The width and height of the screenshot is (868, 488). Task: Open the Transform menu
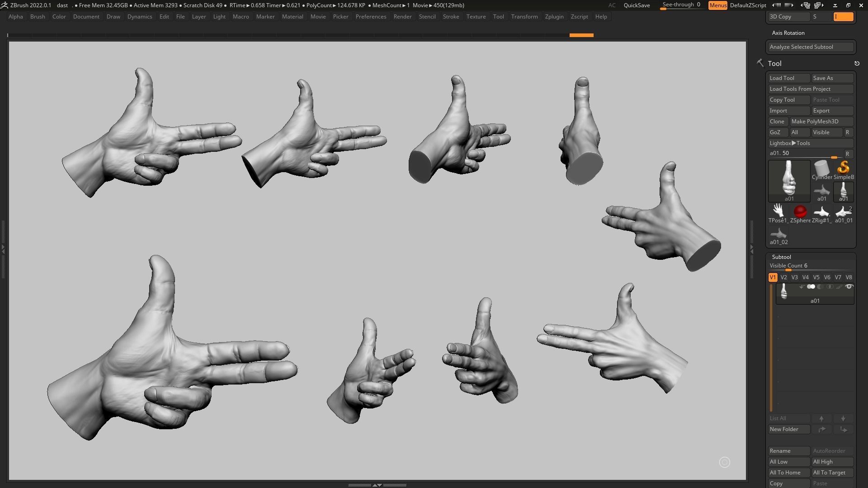(x=524, y=17)
